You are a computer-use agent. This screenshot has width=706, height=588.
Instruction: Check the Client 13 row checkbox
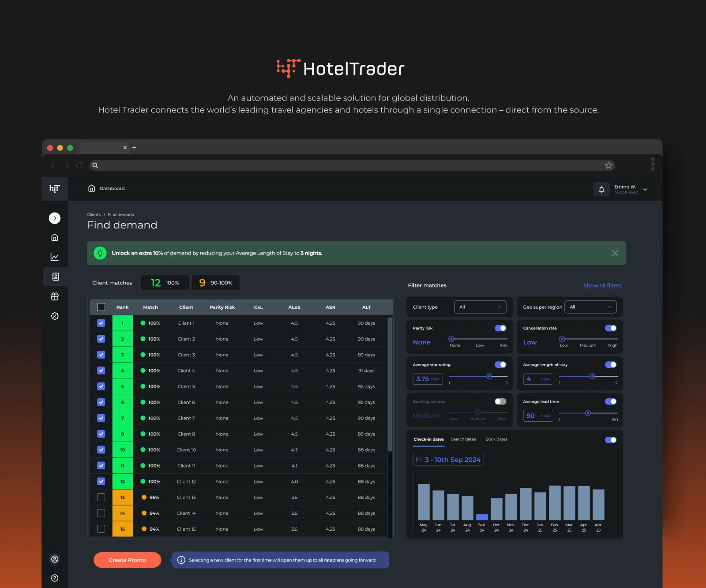[x=101, y=497]
